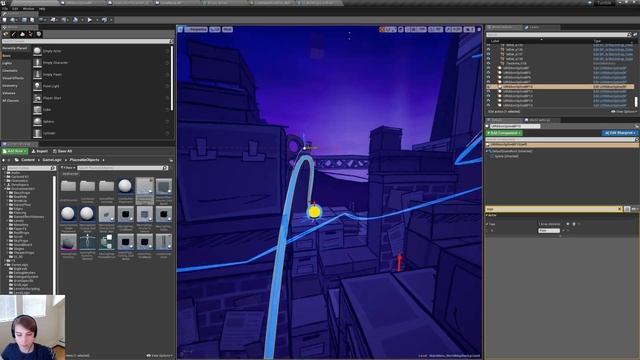Open viewport options dropdown arrow

click(x=180, y=29)
